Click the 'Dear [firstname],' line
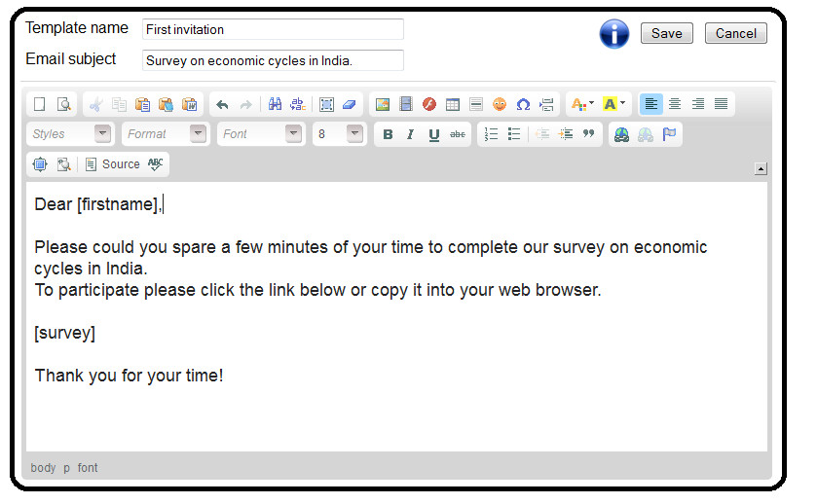Viewport: 817px width, 504px height. coord(98,204)
